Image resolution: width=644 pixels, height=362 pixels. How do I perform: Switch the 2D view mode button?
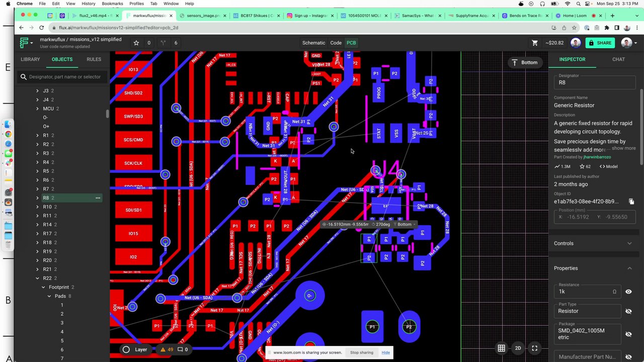tap(518, 348)
